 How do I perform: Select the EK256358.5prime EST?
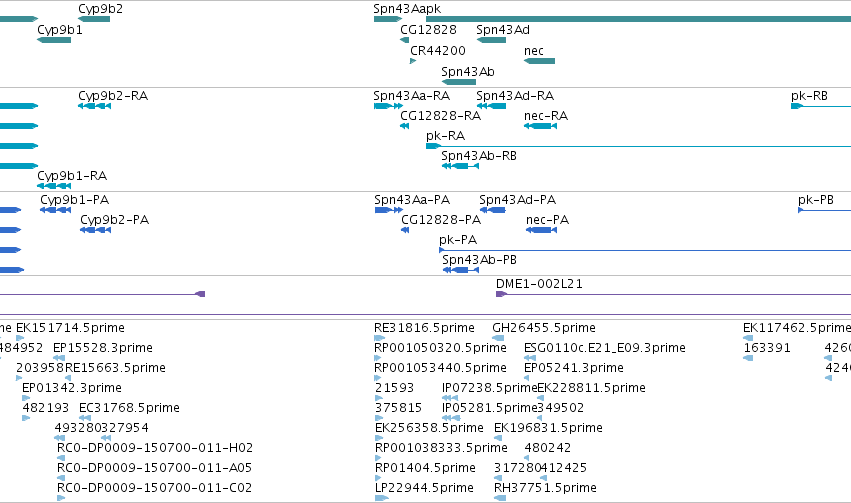(379, 438)
